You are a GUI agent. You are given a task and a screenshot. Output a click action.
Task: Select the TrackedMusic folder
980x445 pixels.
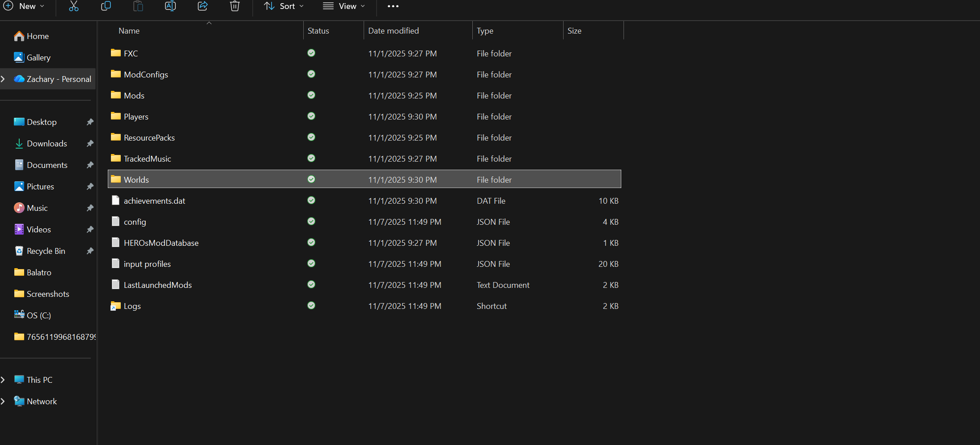(x=365, y=159)
